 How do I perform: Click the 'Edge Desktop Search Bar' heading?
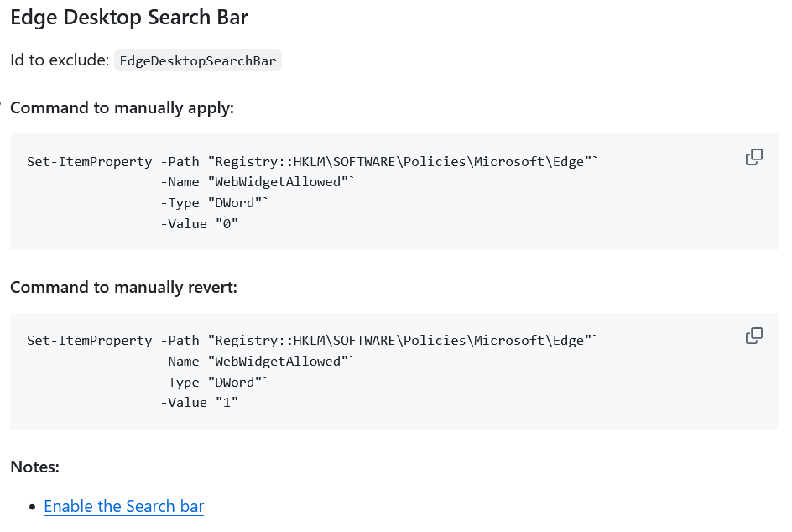tap(129, 17)
